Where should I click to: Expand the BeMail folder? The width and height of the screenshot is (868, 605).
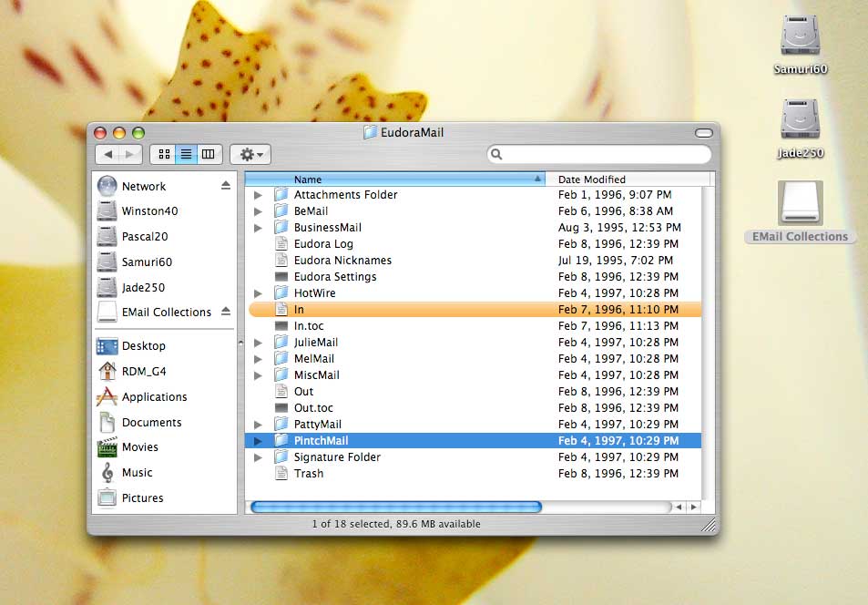258,211
